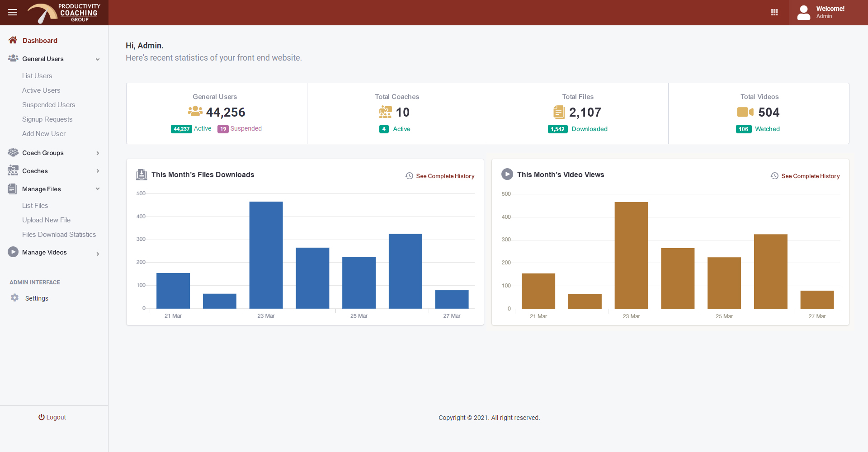Click history clock icon in Files Downloads panel
868x452 pixels.
409,176
